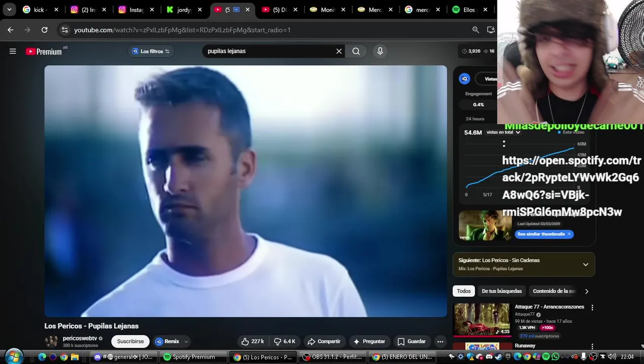Open the Runaway suggested video

point(525,346)
